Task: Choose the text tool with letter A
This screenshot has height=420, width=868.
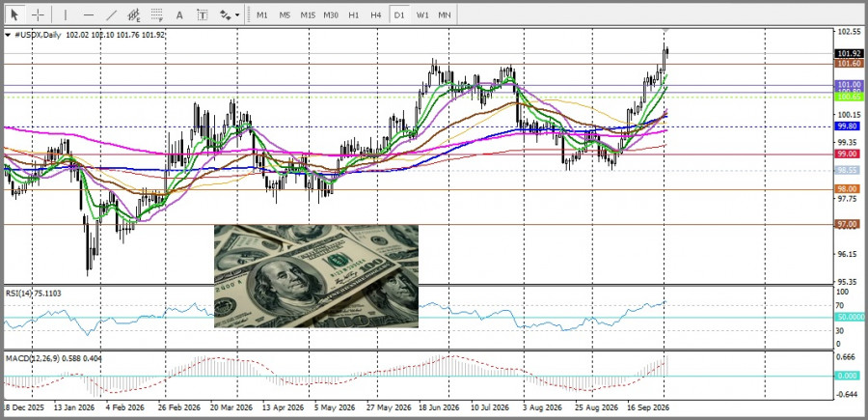Action: 179,14
